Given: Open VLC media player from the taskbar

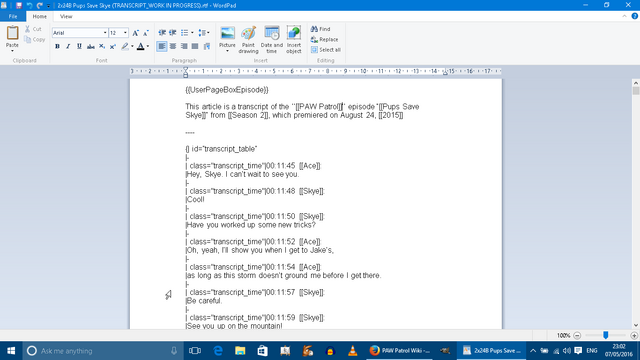Looking at the screenshot, I should (x=352, y=351).
